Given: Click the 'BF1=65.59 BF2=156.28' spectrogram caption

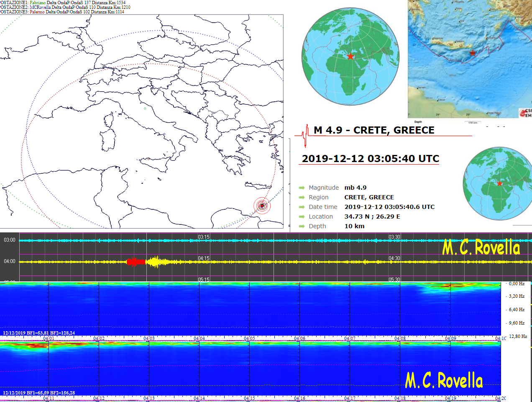Looking at the screenshot, I should [x=39, y=393].
